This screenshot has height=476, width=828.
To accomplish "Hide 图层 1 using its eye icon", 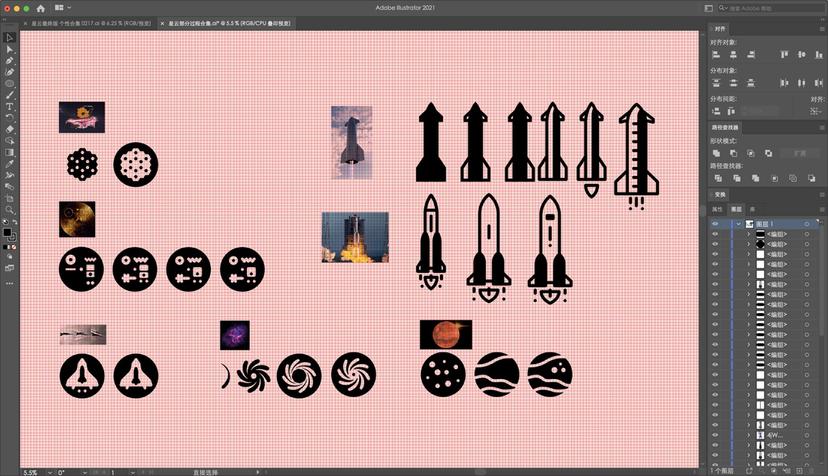I will tap(715, 223).
